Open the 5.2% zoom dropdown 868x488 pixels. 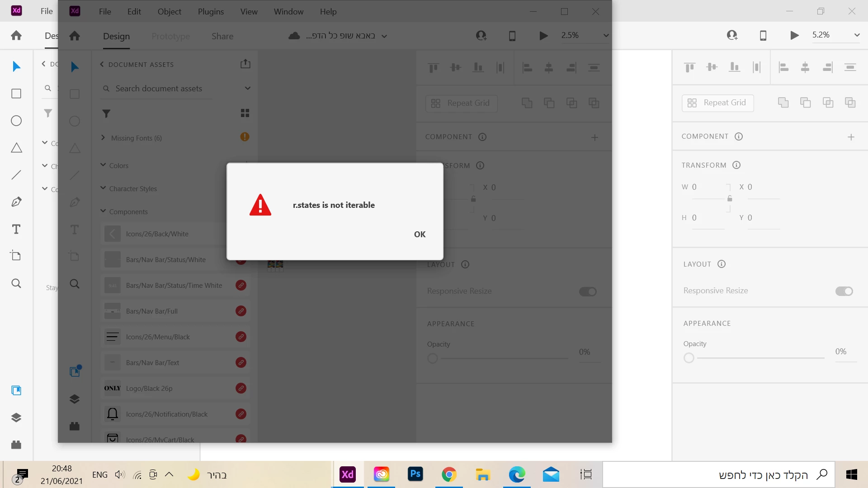tap(856, 35)
